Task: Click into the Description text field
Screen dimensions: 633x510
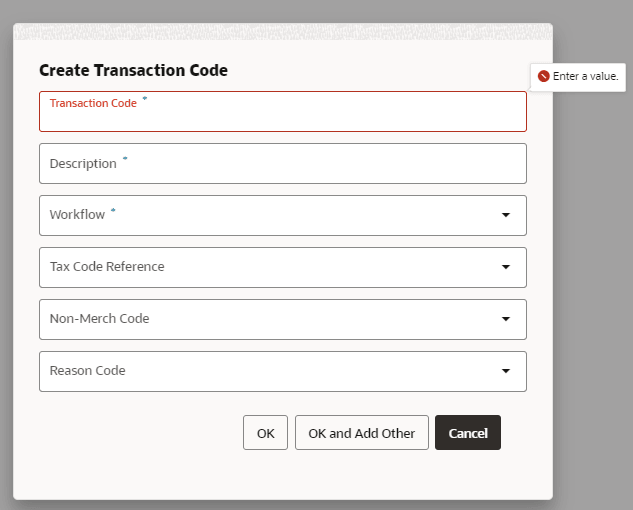Action: (x=283, y=164)
